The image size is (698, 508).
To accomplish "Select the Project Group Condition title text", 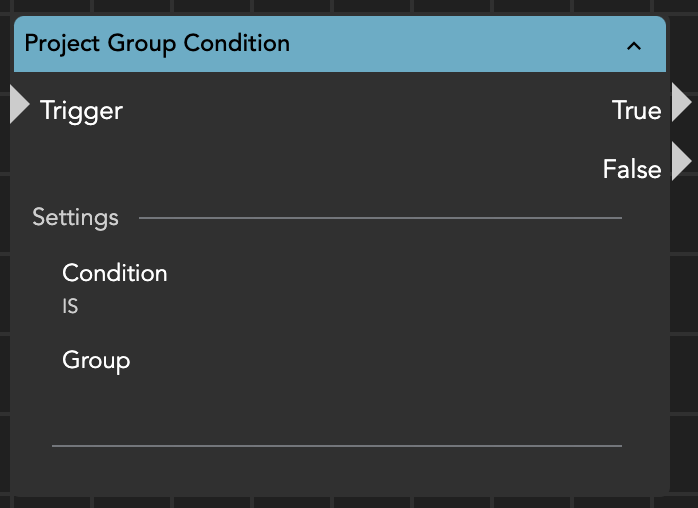I will click(x=157, y=44).
